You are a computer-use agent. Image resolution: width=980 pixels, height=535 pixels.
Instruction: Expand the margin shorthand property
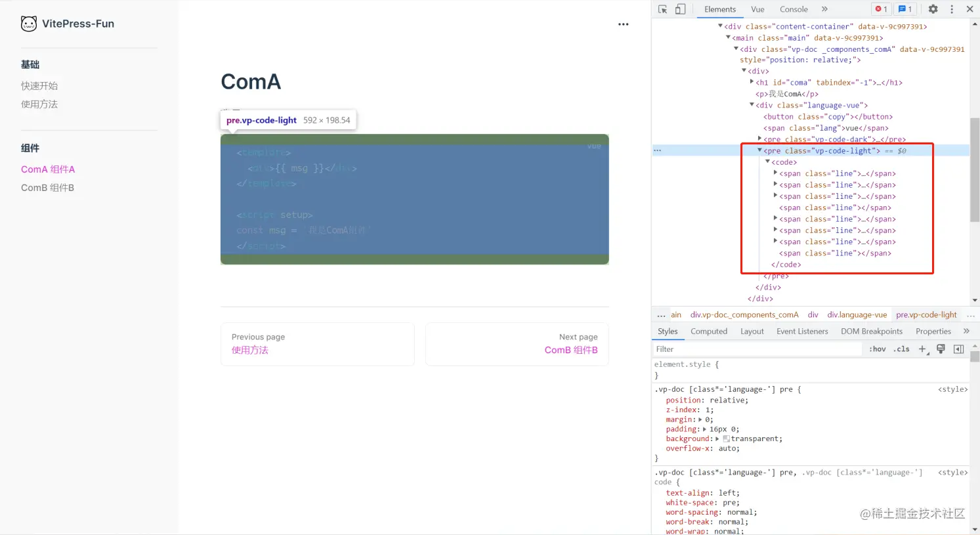[x=700, y=419]
